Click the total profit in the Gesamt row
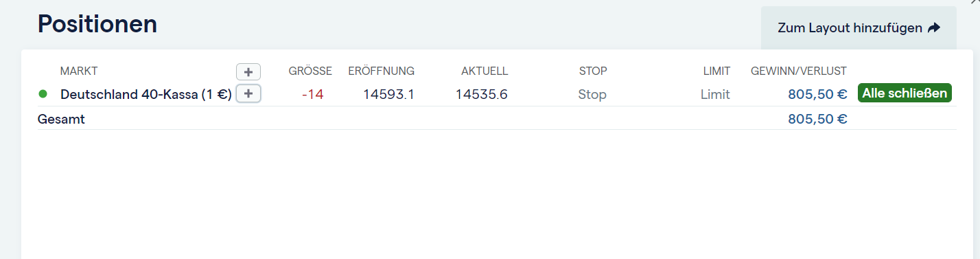This screenshot has height=259, width=980. [x=817, y=119]
